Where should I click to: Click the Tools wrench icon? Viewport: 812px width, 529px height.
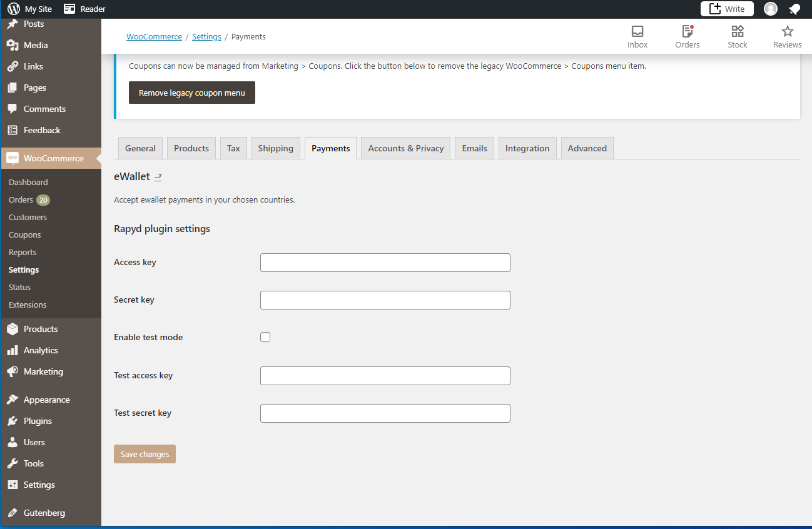[x=13, y=463]
